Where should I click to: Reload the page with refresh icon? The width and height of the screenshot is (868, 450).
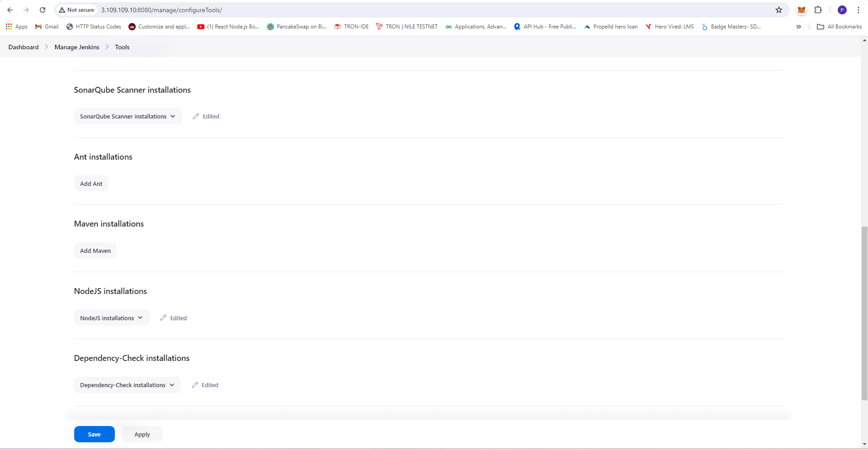[43, 10]
